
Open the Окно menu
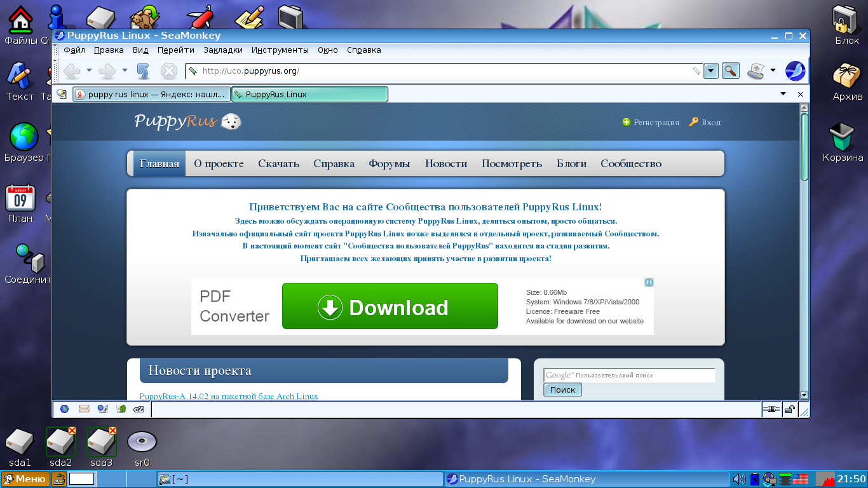[x=328, y=50]
